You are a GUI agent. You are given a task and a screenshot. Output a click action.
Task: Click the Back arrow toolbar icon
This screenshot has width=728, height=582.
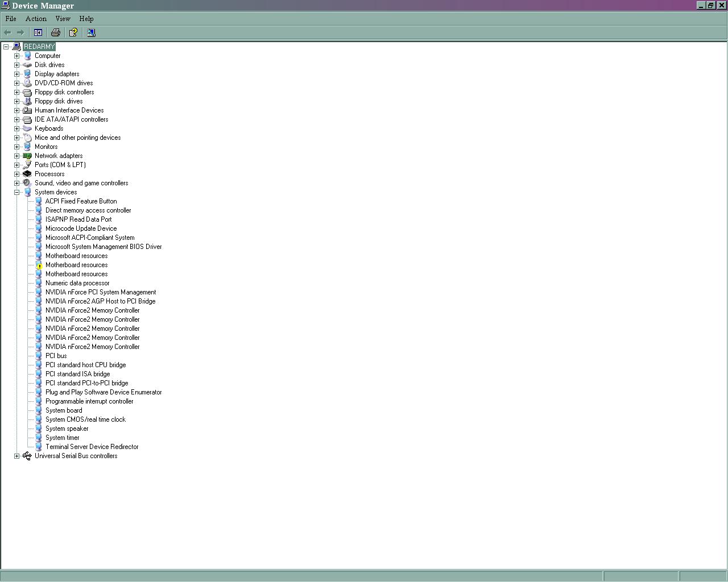click(8, 32)
